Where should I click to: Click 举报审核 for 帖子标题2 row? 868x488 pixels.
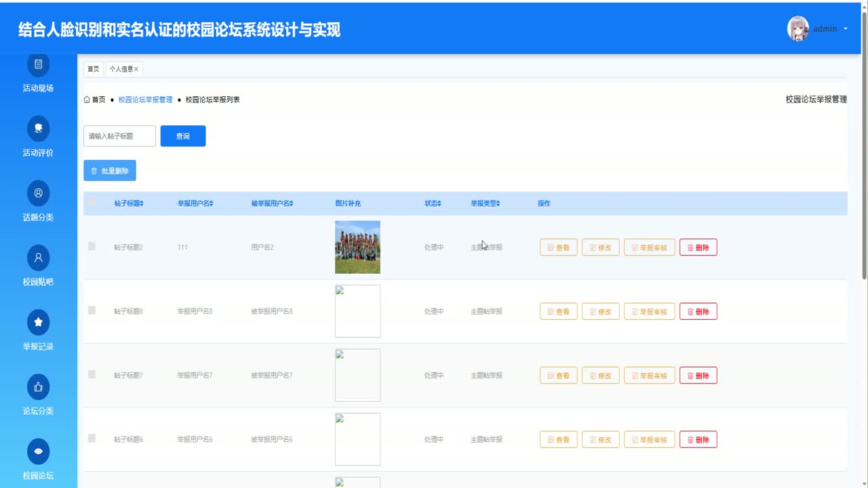[x=650, y=247]
